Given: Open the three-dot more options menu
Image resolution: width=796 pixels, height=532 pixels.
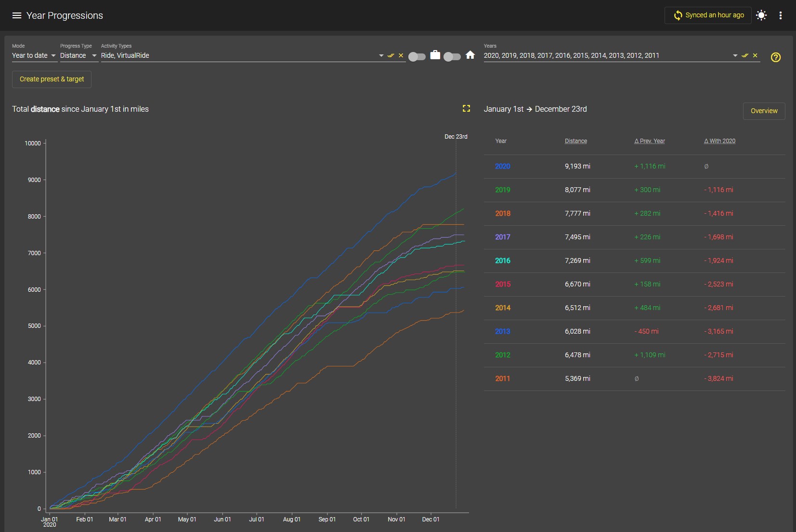Looking at the screenshot, I should pos(781,15).
